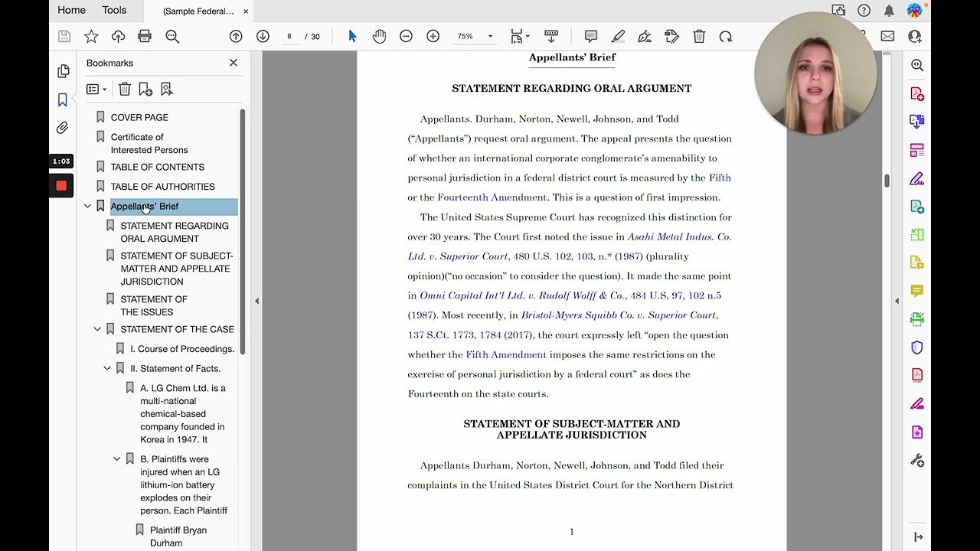Rotate the page with the rotate icon

(726, 36)
